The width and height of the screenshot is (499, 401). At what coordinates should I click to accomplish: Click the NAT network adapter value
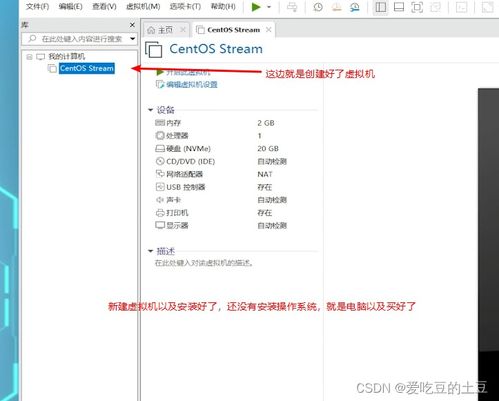(265, 174)
